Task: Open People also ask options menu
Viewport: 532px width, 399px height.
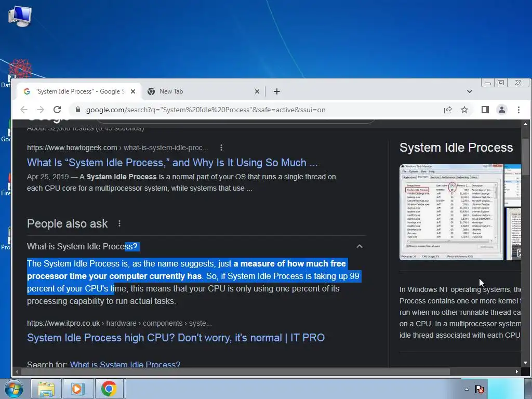Action: click(x=119, y=223)
